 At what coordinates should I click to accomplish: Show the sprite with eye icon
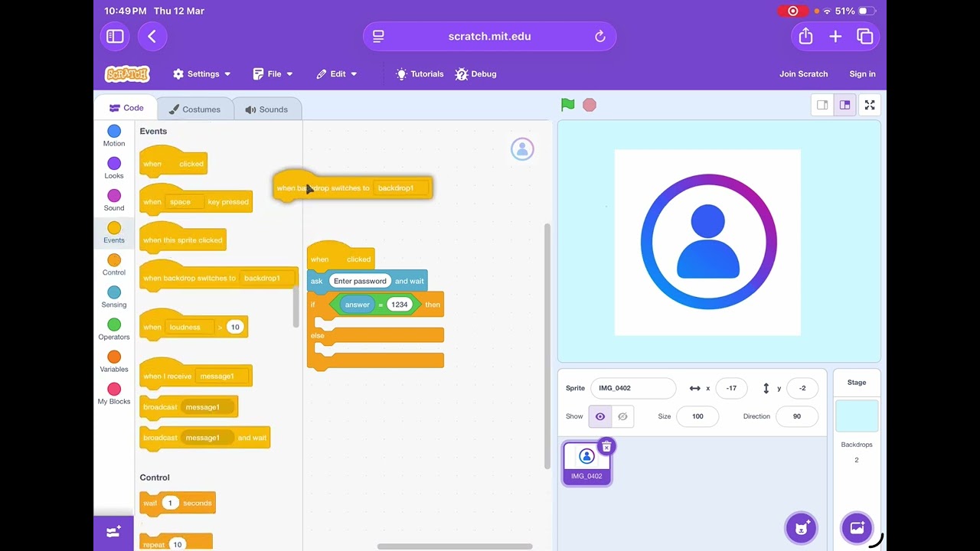(x=599, y=416)
